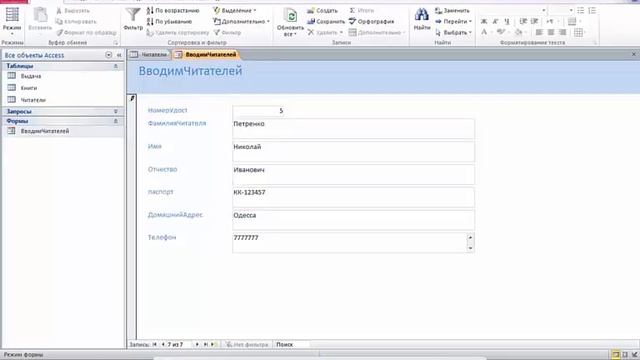Click in the ФамилияЧитателя field Петренко
This screenshot has height=360, width=640.
pyautogui.click(x=353, y=129)
